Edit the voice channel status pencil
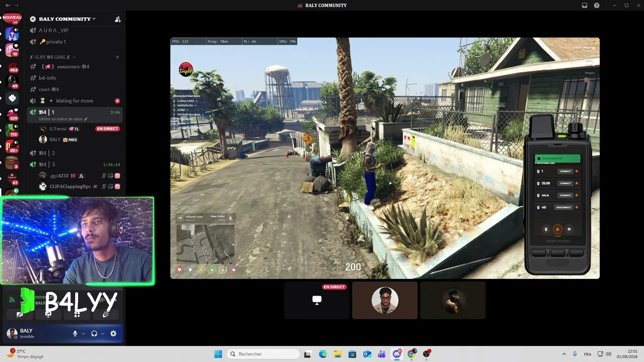644x362 pixels. pyautogui.click(x=86, y=119)
